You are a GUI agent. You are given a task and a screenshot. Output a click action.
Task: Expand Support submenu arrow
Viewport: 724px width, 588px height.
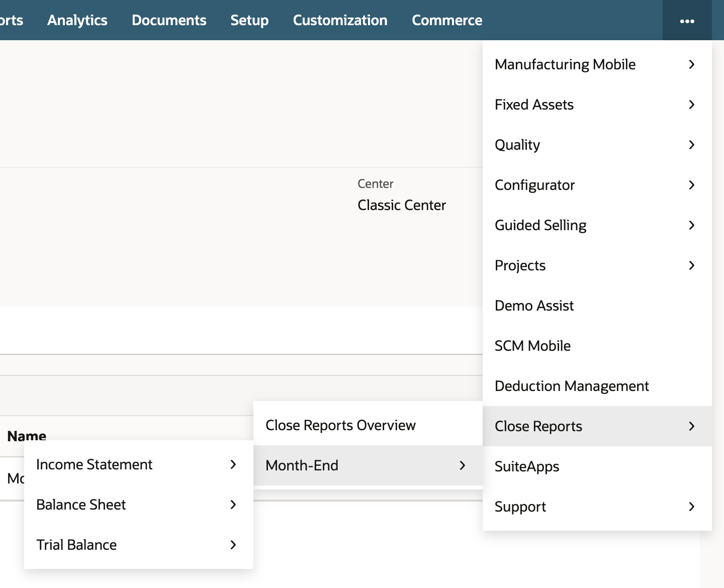click(692, 507)
